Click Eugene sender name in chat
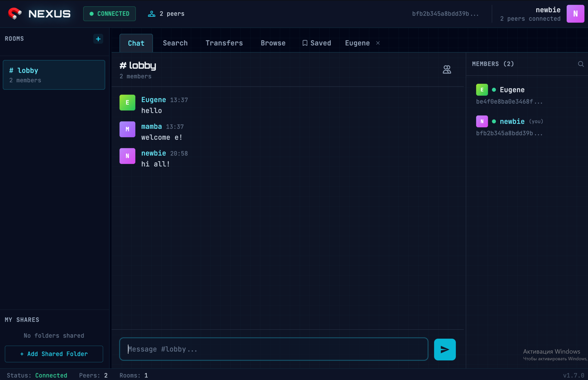The height and width of the screenshot is (380, 588). pyautogui.click(x=153, y=100)
